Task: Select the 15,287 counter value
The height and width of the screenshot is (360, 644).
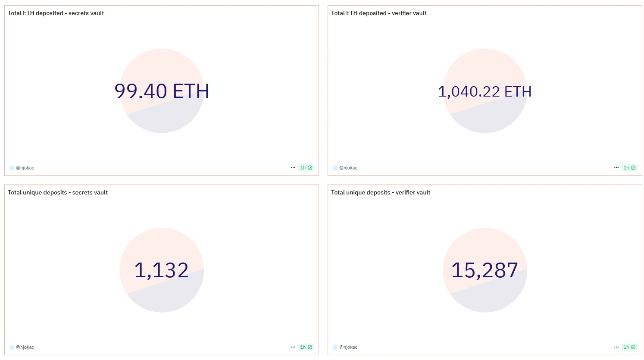Action: click(x=485, y=270)
